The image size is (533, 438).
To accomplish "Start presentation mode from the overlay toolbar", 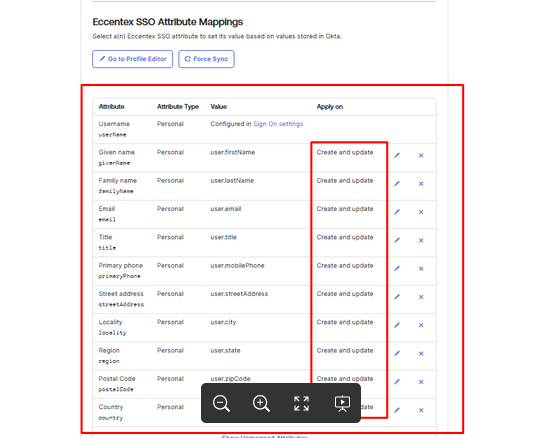I will pyautogui.click(x=342, y=403).
